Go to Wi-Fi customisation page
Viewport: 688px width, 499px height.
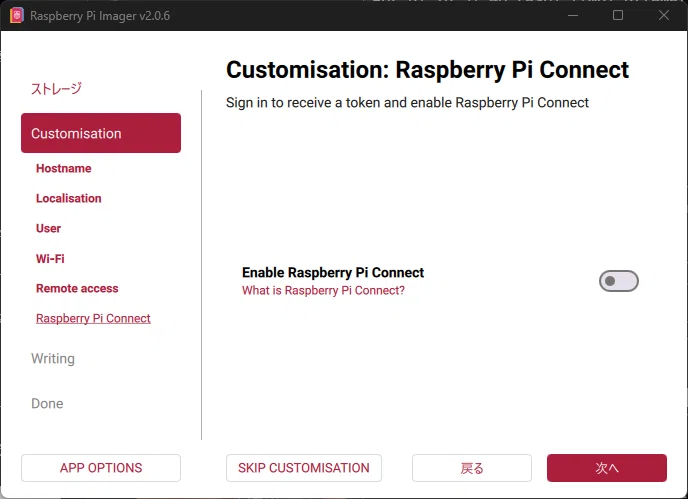click(x=50, y=258)
